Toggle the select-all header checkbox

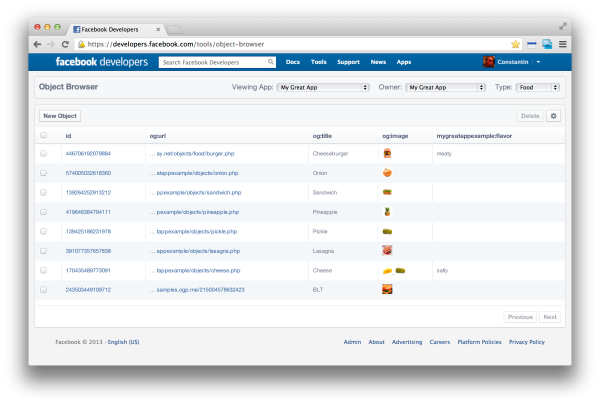pyautogui.click(x=44, y=135)
